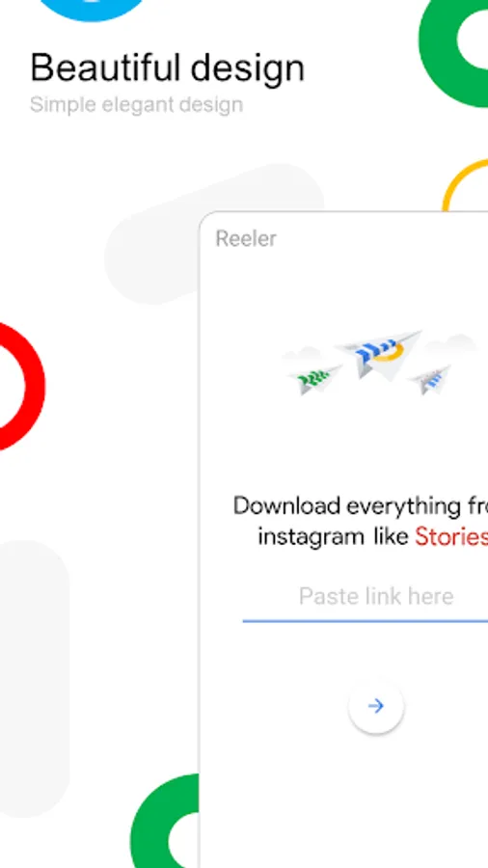Click the Download everything text line
The width and height of the screenshot is (488, 868).
click(x=360, y=506)
